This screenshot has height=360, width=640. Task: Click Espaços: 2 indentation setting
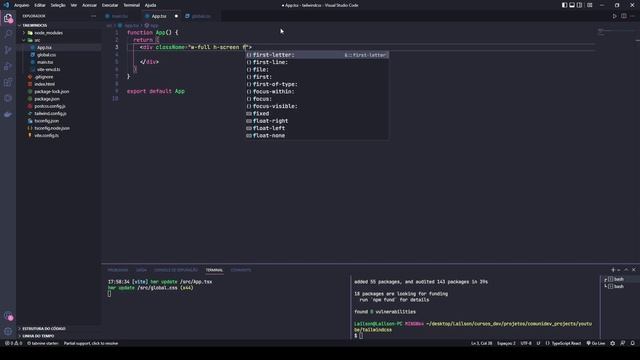click(x=506, y=343)
